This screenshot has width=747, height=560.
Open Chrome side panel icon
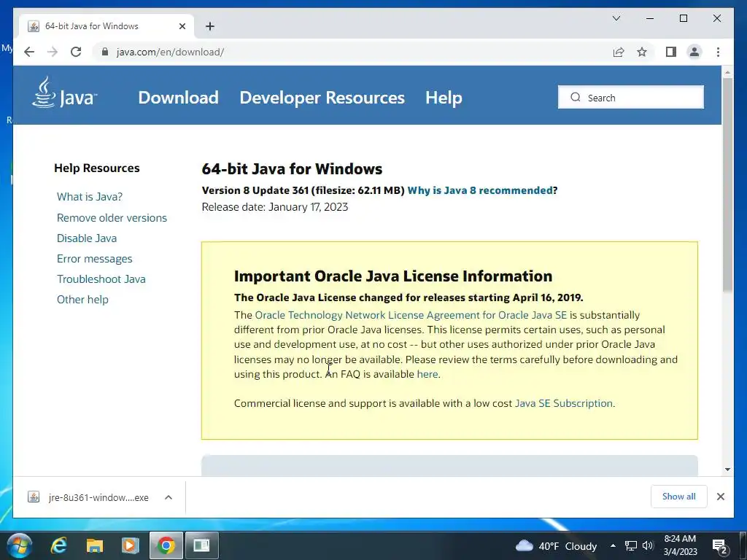click(671, 52)
